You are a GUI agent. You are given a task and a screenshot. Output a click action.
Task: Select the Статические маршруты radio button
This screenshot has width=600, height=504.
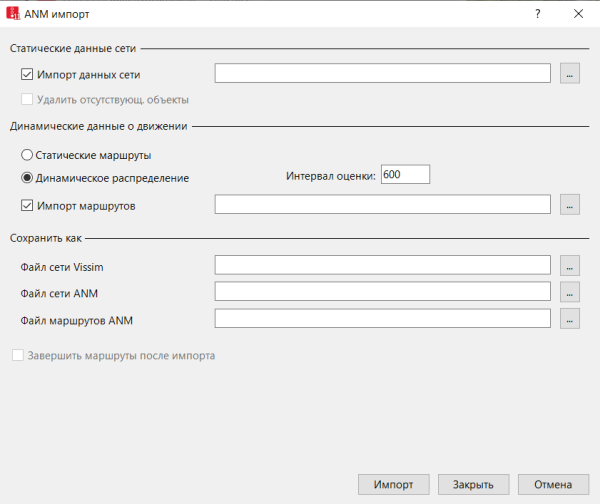(27, 155)
